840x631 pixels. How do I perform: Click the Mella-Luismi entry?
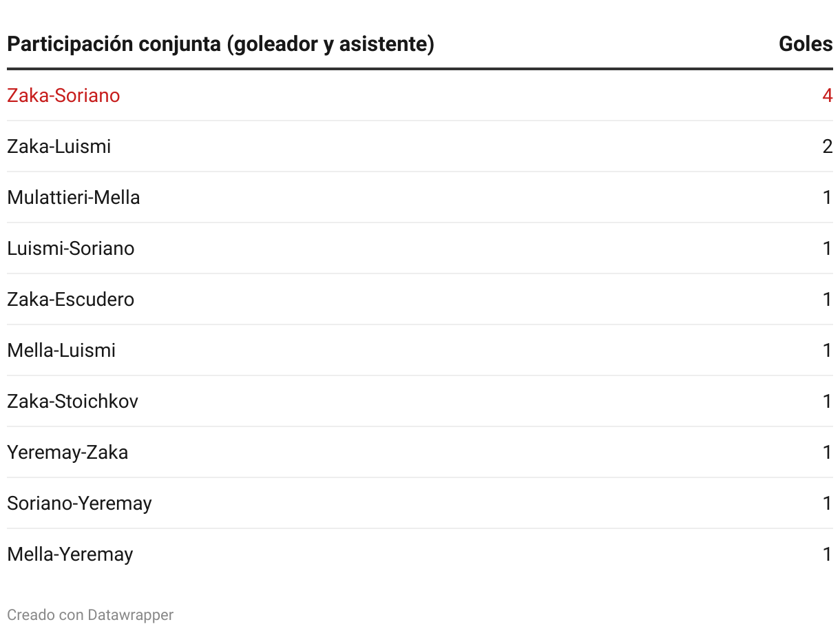click(x=61, y=351)
